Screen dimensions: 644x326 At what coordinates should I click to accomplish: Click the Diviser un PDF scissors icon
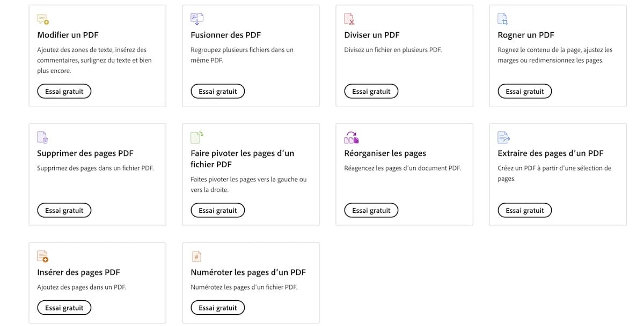349,19
